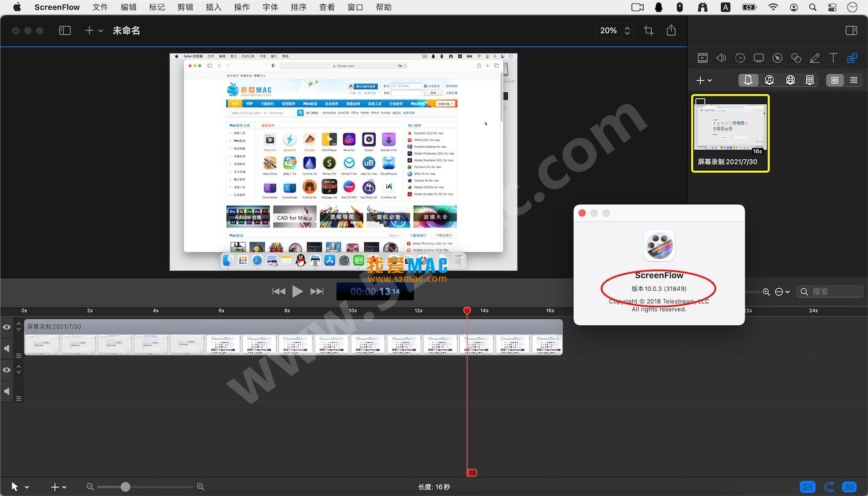
Task: Open the add plus dropdown in toolbar
Action: click(x=93, y=30)
